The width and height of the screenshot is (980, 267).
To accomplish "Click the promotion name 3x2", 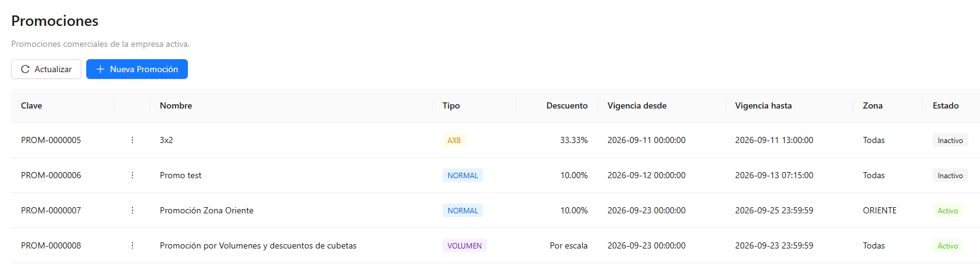I will pyautogui.click(x=166, y=140).
